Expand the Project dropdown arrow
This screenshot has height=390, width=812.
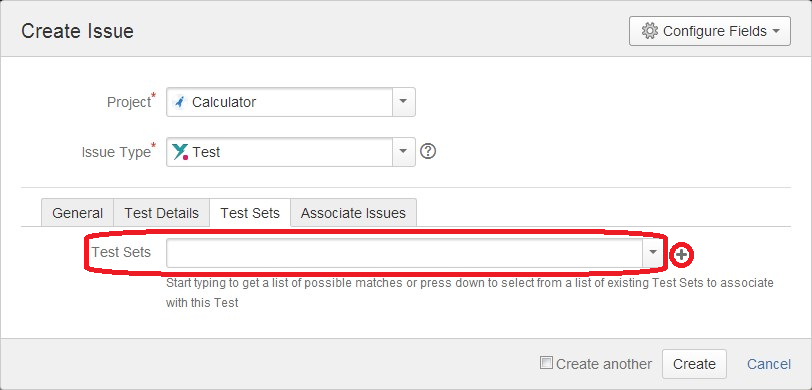(403, 102)
